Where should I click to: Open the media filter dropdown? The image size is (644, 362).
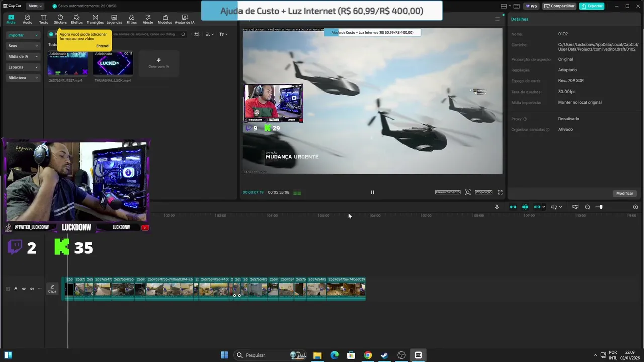click(x=223, y=34)
